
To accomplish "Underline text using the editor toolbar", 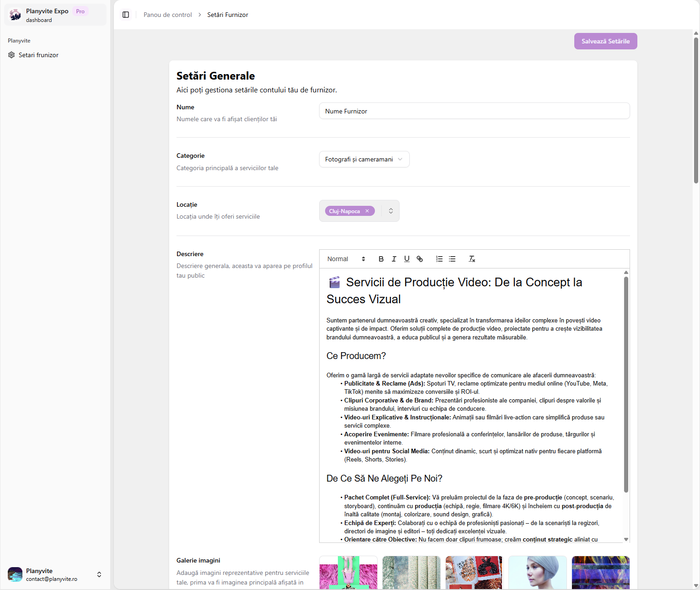I will tap(406, 259).
